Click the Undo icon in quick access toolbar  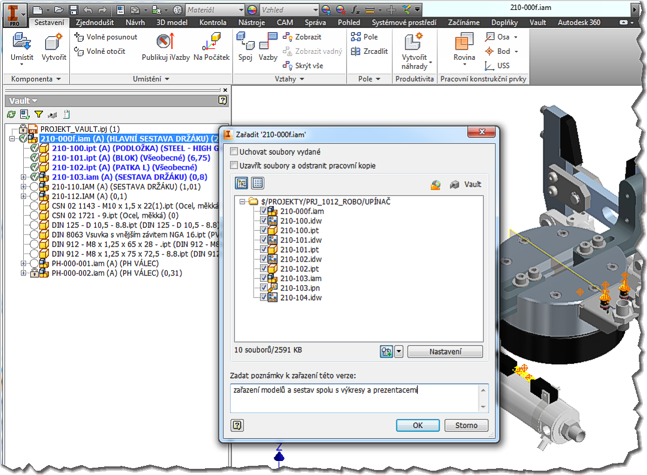pos(88,9)
